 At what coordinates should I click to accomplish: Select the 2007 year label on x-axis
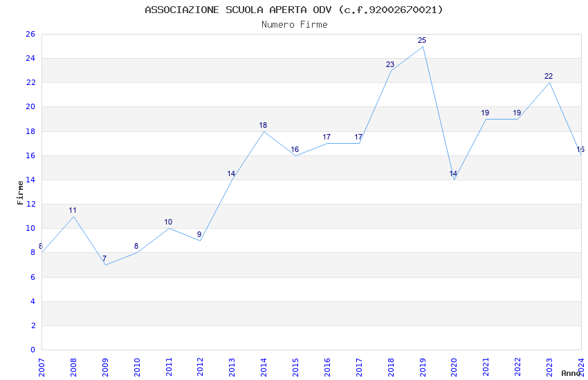(x=42, y=368)
